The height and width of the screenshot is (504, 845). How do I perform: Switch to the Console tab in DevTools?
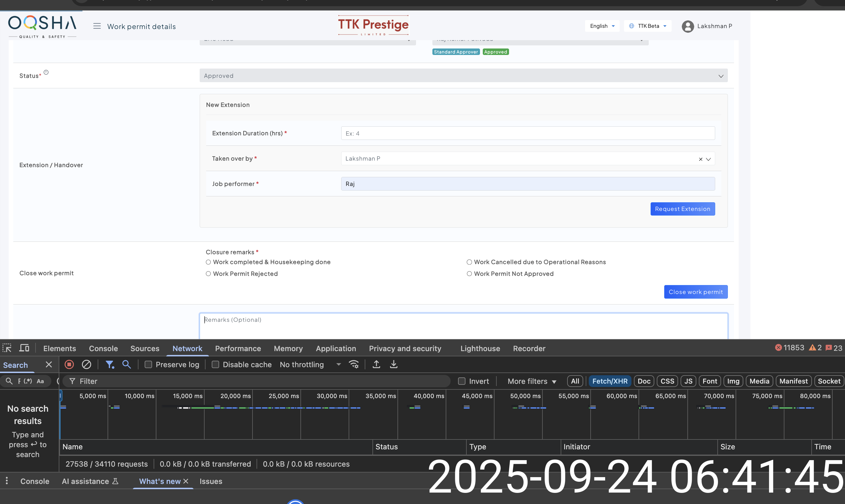(x=103, y=348)
